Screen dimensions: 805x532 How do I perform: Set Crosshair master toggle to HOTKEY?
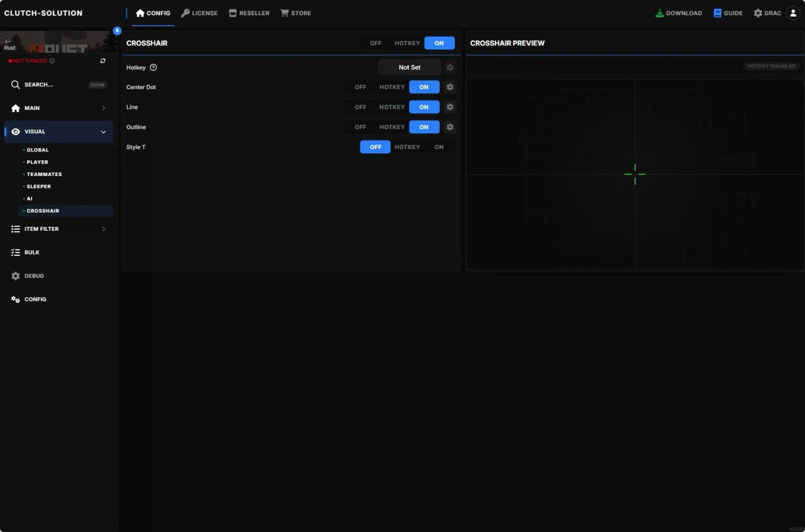(407, 43)
